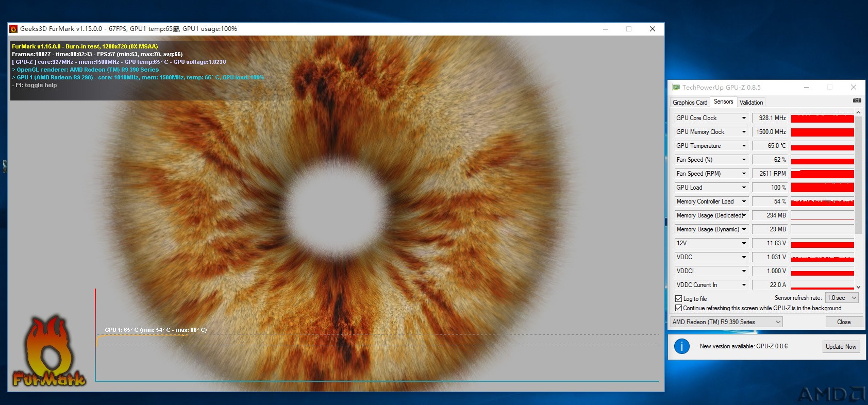
Task: Toggle Continue refreshing in background checkbox
Action: click(679, 308)
